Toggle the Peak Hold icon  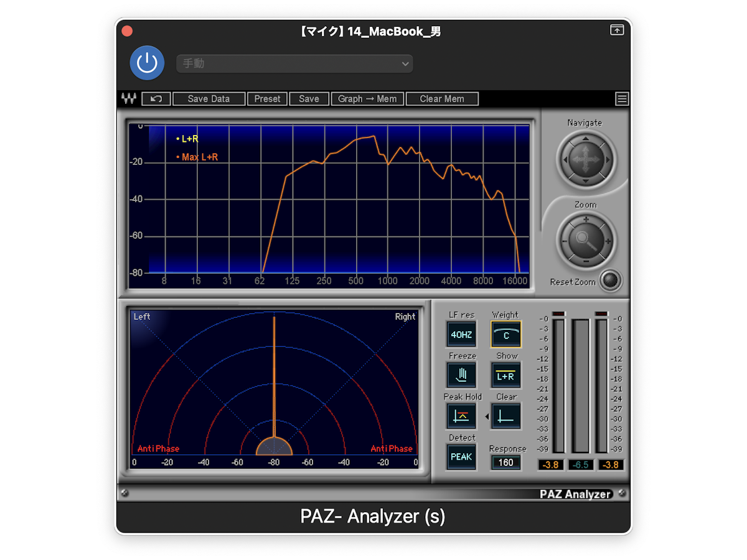[x=461, y=416]
